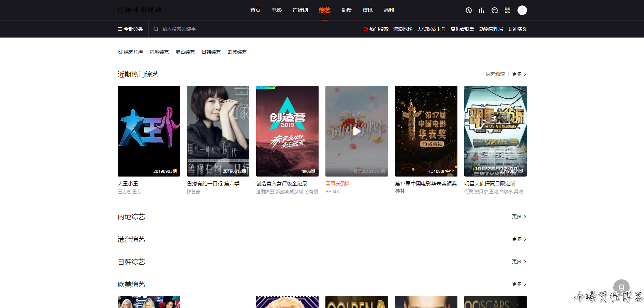Filter by 内地综艺 sub-category
This screenshot has height=308, width=644.
tap(159, 52)
